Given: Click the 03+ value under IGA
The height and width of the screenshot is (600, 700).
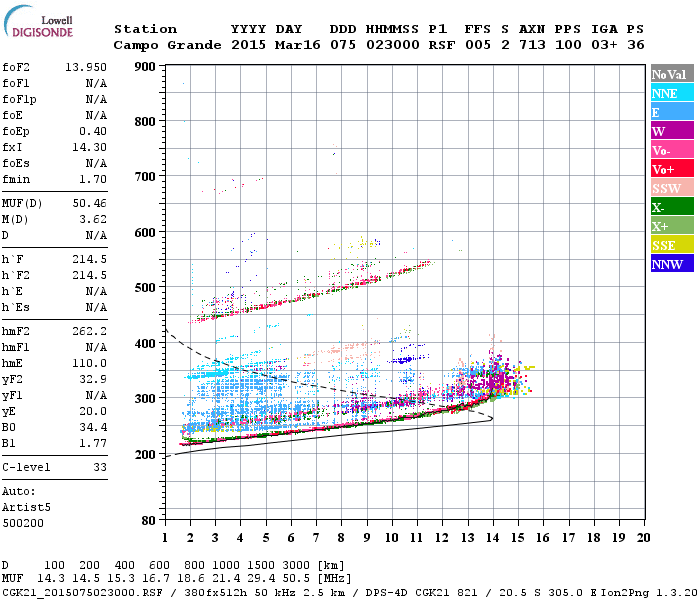Looking at the screenshot, I should click(x=604, y=45).
